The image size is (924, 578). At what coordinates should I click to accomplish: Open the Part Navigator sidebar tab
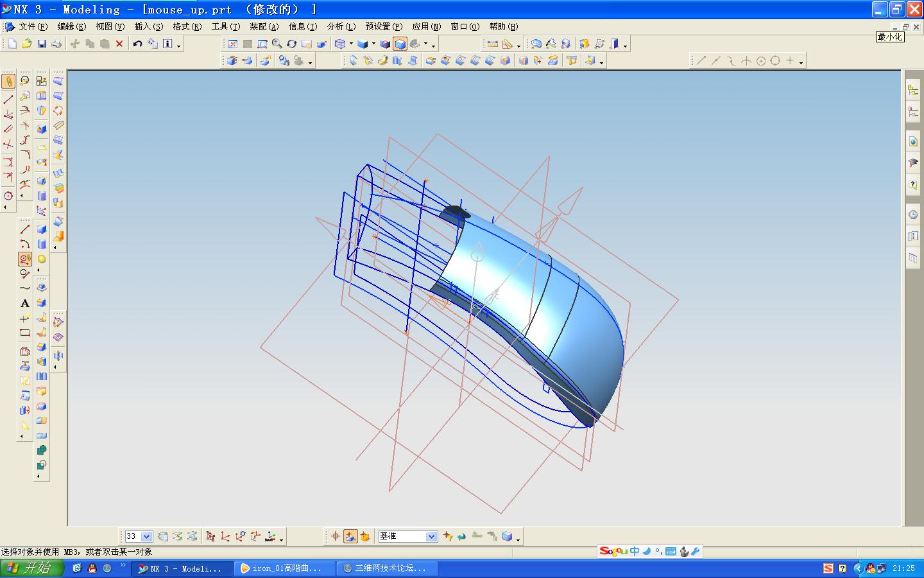[x=913, y=112]
